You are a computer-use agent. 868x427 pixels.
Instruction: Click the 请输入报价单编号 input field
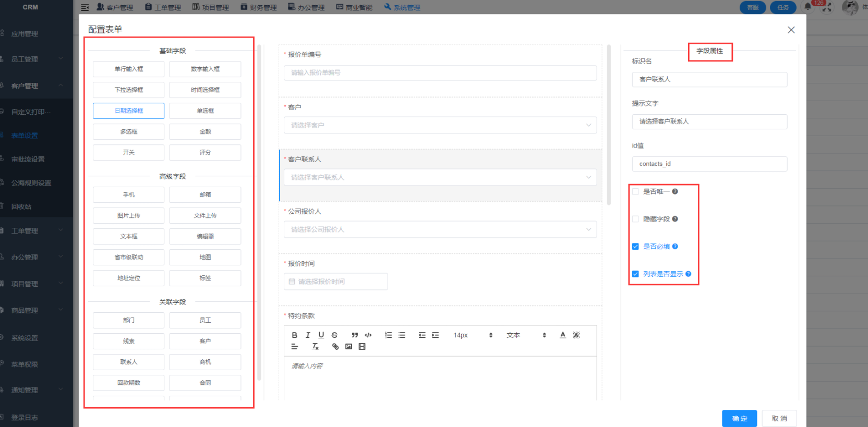(440, 73)
